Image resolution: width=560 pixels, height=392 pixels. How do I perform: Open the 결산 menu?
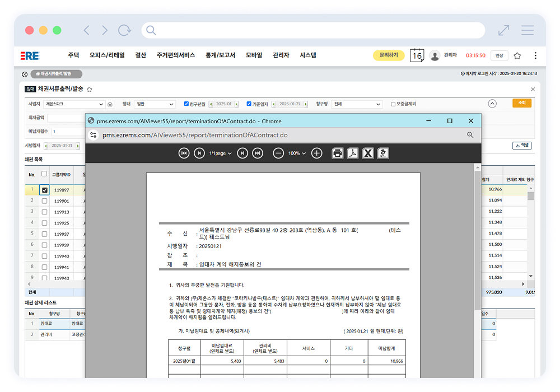[x=141, y=55]
